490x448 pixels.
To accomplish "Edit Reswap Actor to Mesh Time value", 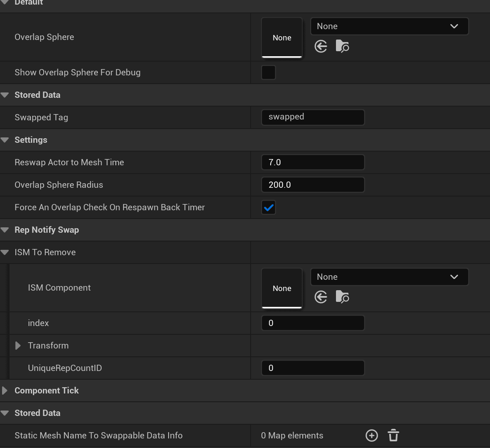I will (x=313, y=162).
